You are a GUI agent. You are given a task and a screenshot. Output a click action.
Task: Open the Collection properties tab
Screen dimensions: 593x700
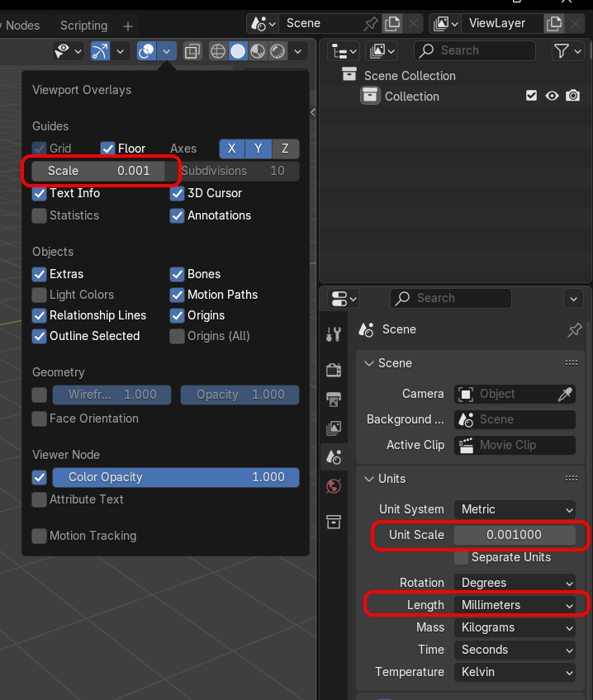(x=334, y=522)
